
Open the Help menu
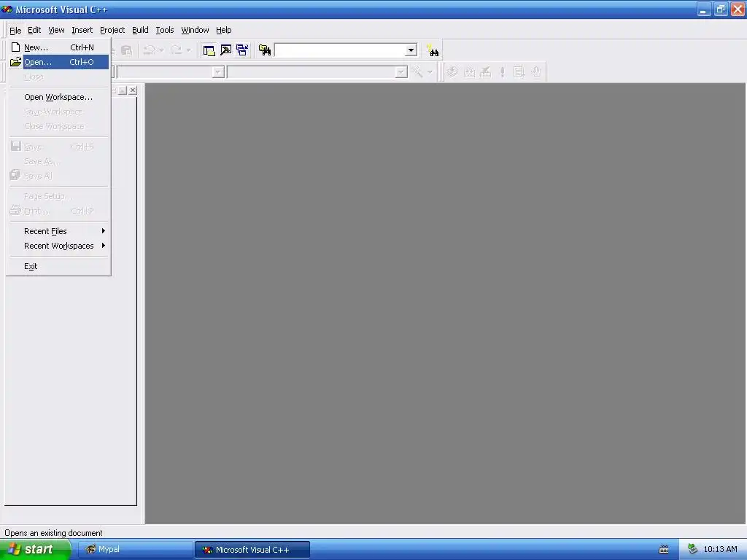(223, 30)
